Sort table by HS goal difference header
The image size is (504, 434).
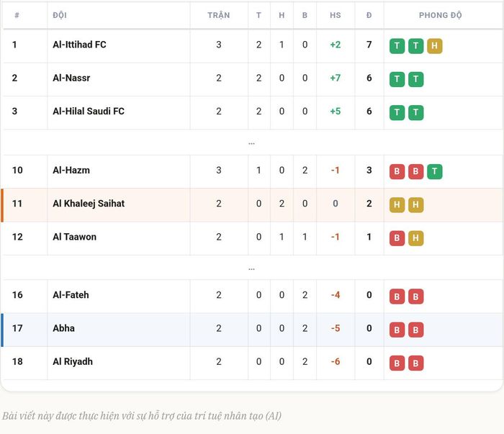tap(336, 15)
